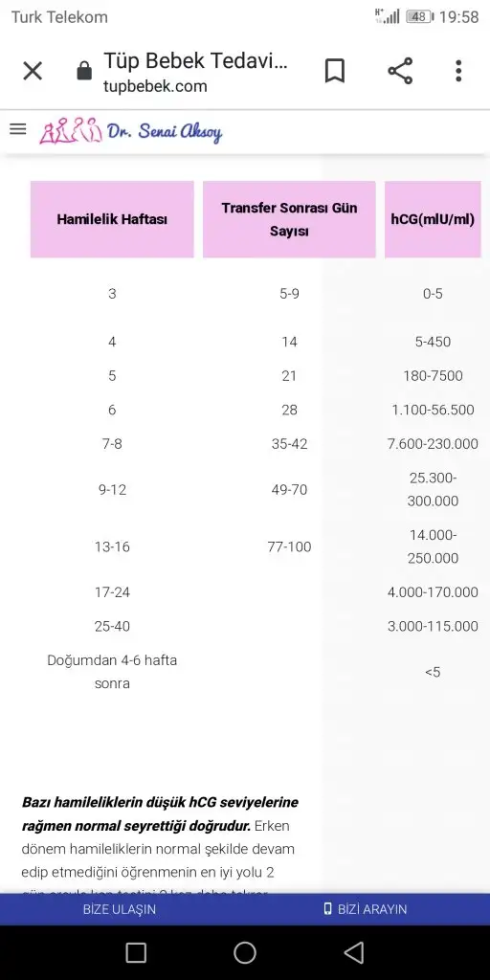Tap the padlock site security icon
The width and height of the screenshot is (490, 980).
(x=84, y=71)
